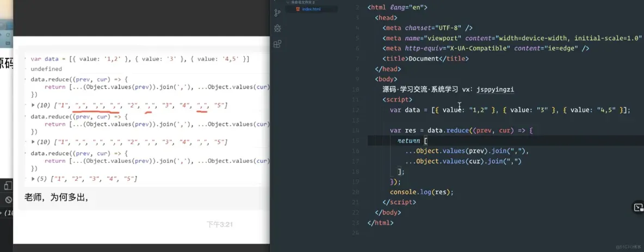The image size is (644, 252).
Task: Click the HTML file icon beside index.html
Action: tap(298, 9)
